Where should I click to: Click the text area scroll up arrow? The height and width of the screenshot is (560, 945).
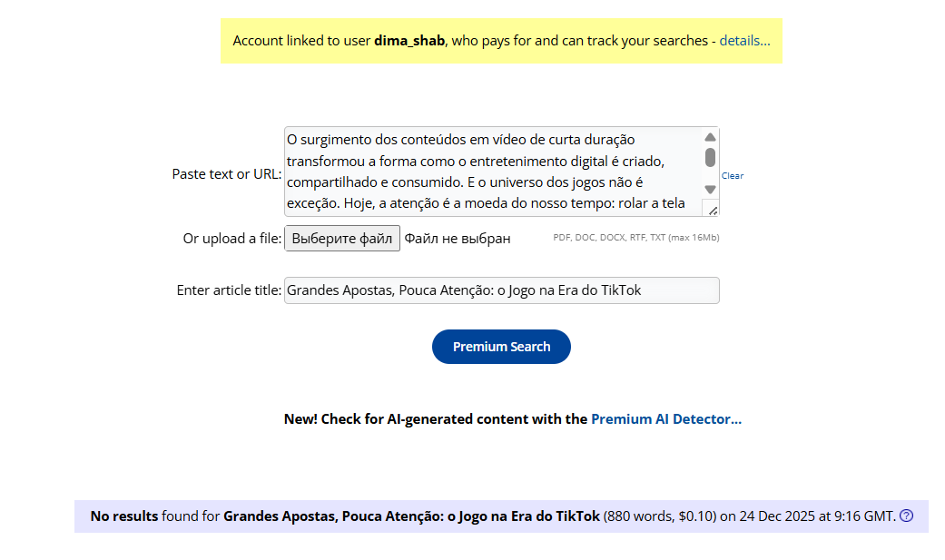[x=710, y=138]
